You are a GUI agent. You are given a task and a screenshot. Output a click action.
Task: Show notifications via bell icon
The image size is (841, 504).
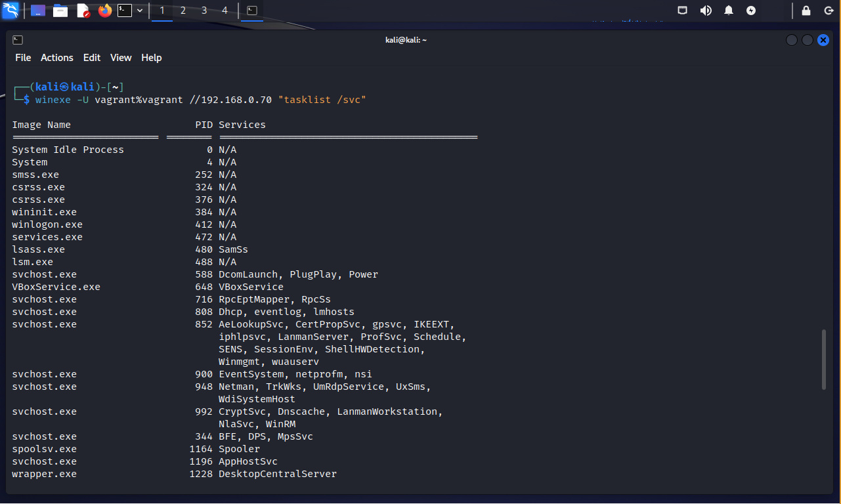[729, 10]
